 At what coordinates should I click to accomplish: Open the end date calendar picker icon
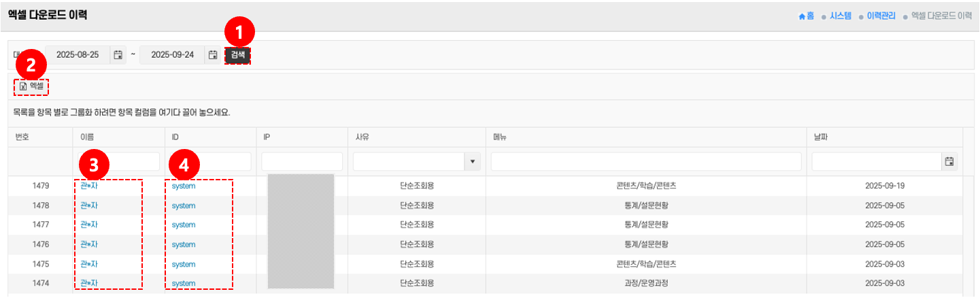[213, 55]
